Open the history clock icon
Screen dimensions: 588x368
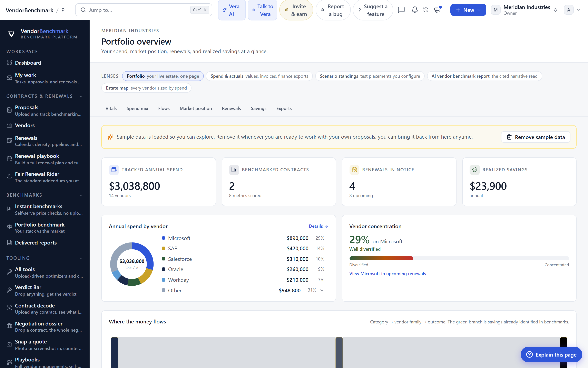tap(426, 10)
